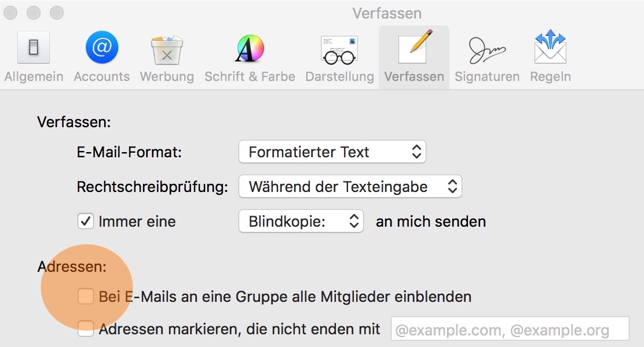Click the @example.com domain text field
This screenshot has height=347, width=644.
(x=510, y=330)
